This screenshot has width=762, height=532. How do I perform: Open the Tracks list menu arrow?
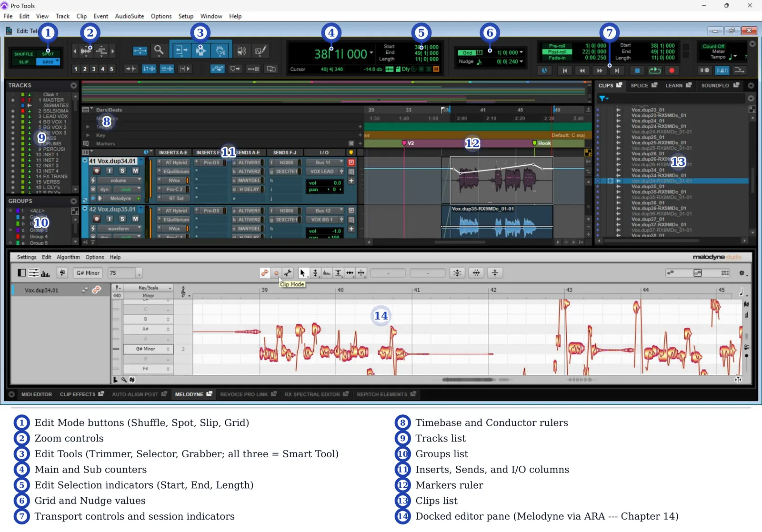pyautogui.click(x=73, y=86)
